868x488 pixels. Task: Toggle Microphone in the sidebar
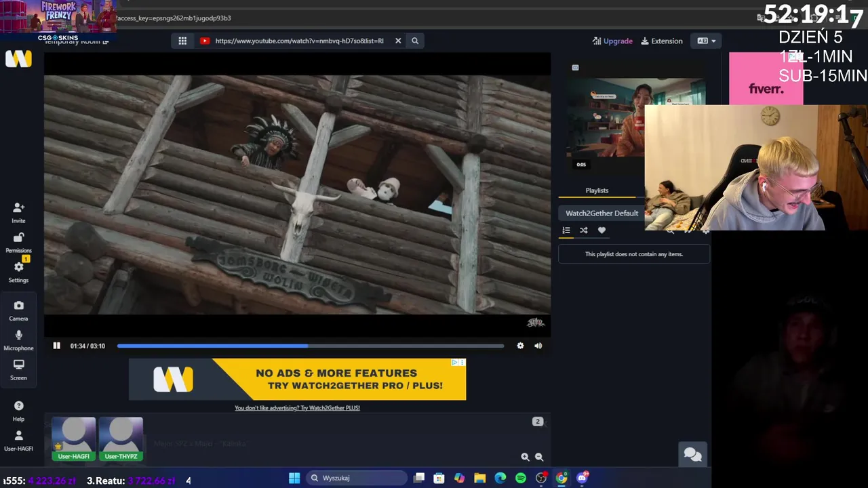(18, 340)
